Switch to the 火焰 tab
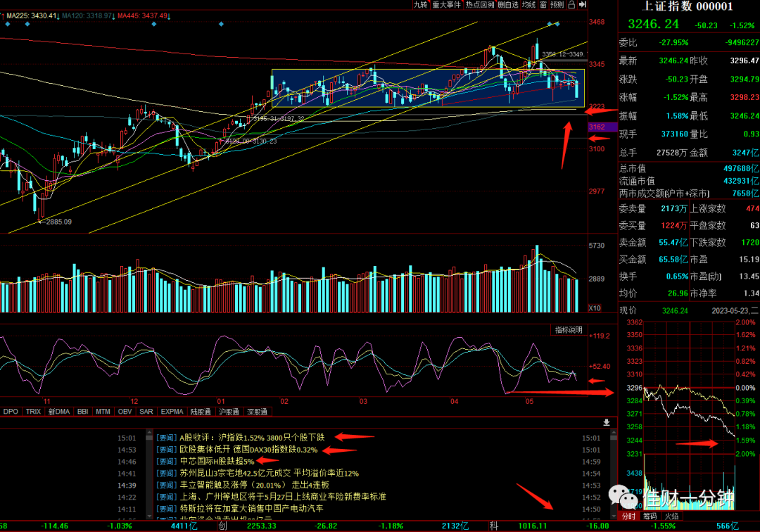The width and height of the screenshot is (760, 532). (x=672, y=516)
